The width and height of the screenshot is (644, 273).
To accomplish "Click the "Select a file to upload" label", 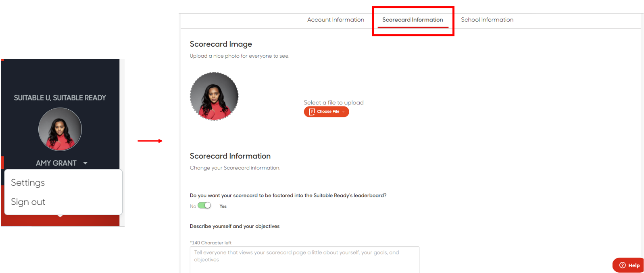I will (x=333, y=102).
